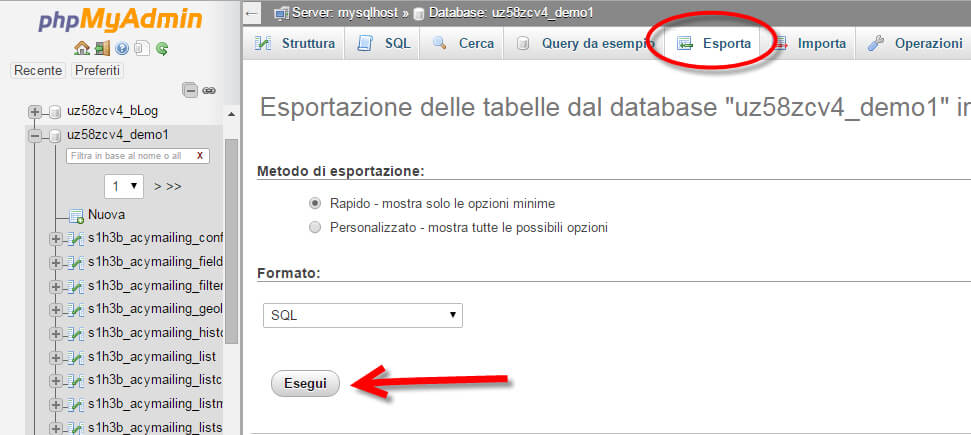Click the table icon beside s1h3b_acymailing_histo
This screenshot has width=971, height=435.
coord(76,334)
